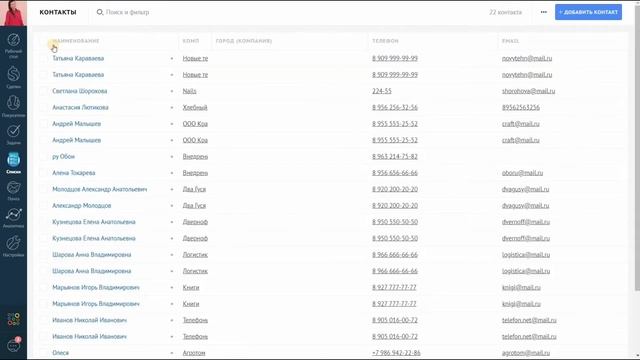Open contact Александр Молодцов

(82, 205)
